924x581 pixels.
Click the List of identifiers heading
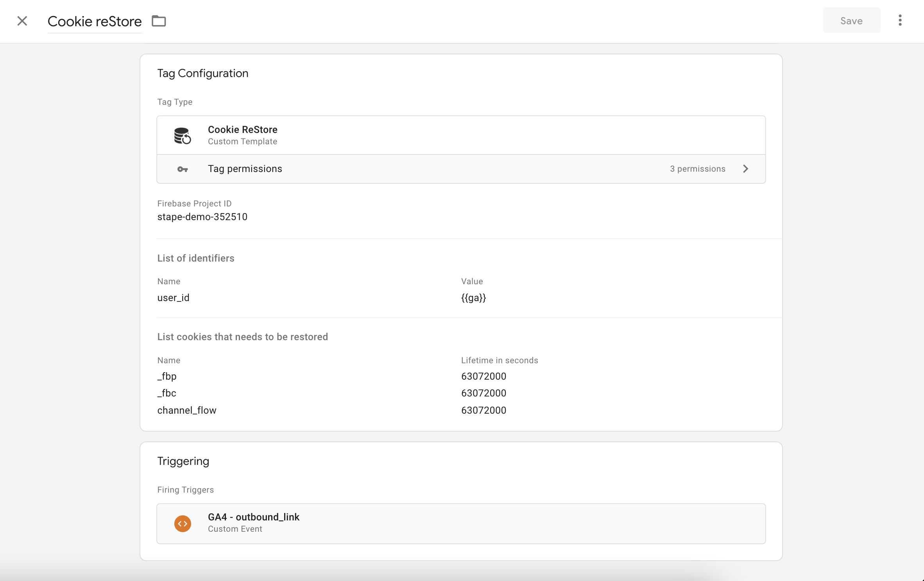click(x=196, y=258)
